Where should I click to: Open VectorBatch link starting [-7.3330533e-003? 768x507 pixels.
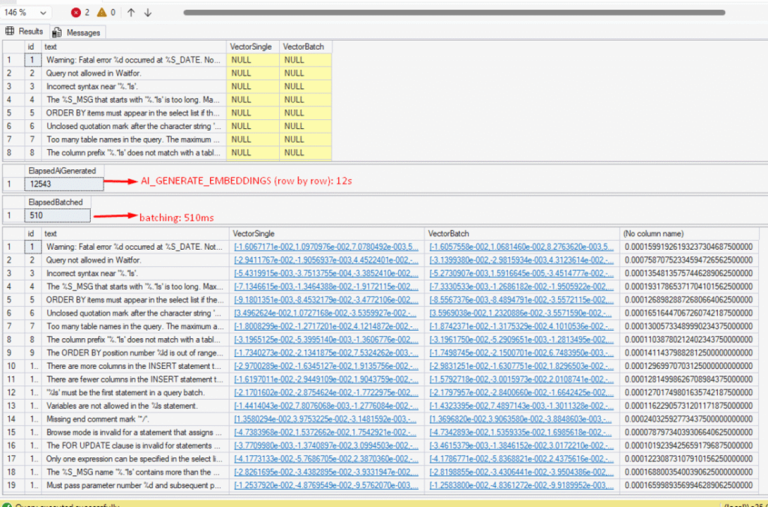click(x=522, y=287)
